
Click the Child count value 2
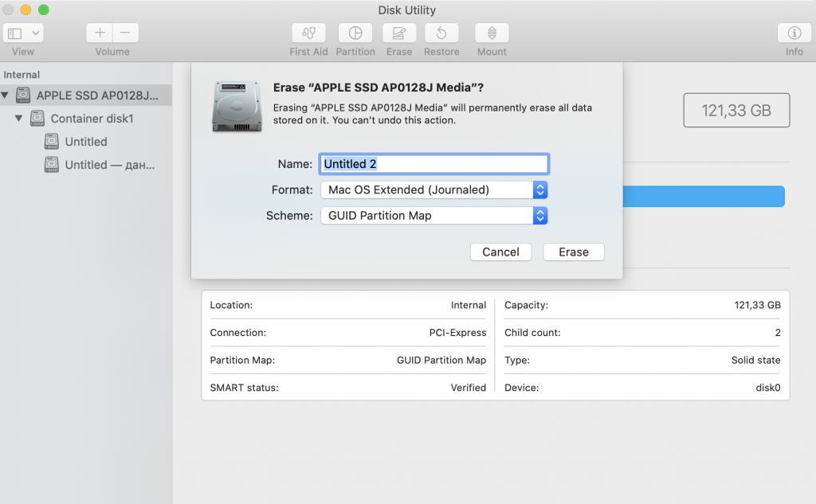click(778, 332)
